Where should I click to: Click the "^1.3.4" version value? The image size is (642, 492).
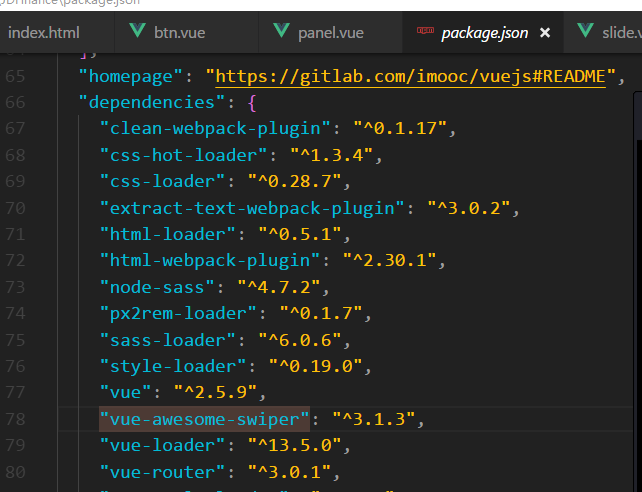(x=331, y=156)
